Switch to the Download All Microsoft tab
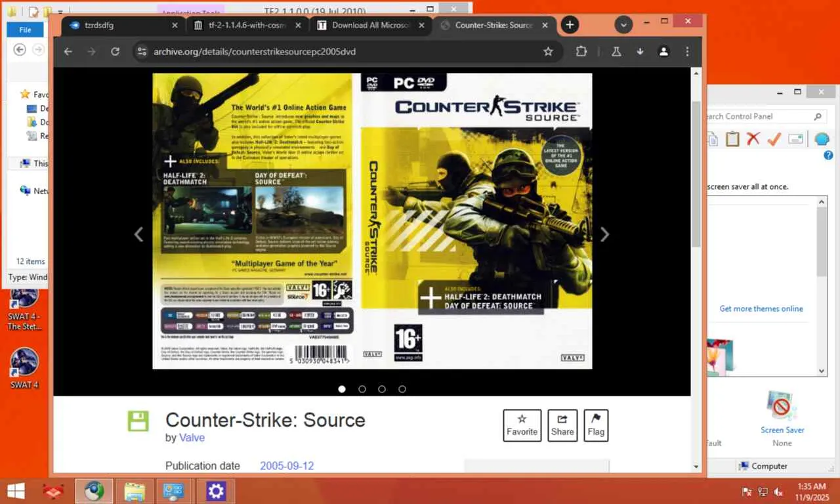840x504 pixels. click(x=371, y=25)
